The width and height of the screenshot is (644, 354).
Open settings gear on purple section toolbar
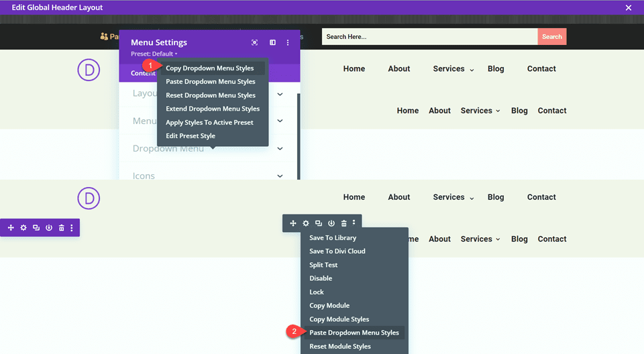pos(23,228)
